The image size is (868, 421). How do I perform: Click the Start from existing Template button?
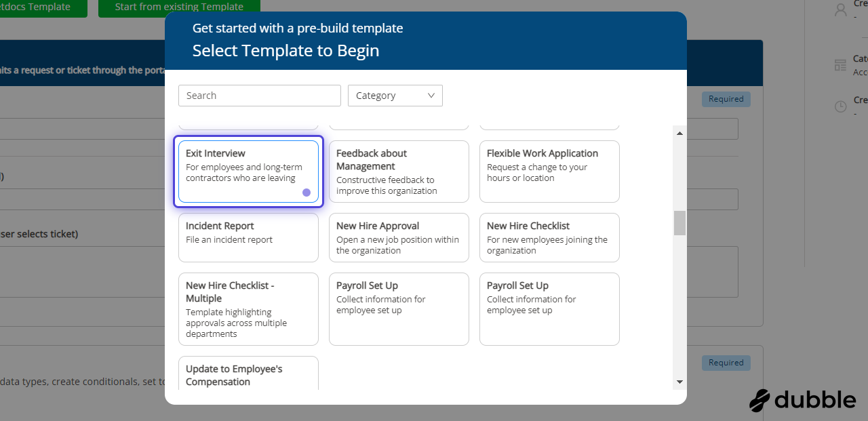[179, 7]
